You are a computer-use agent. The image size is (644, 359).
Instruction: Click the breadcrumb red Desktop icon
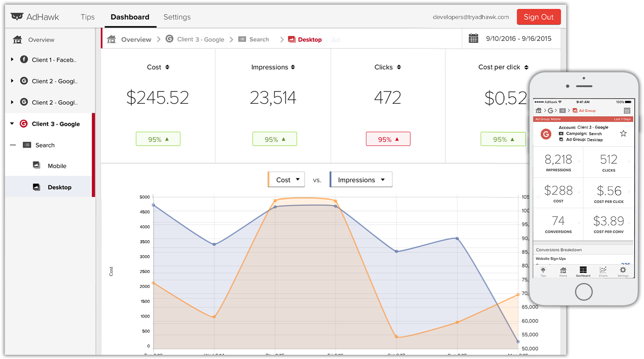[x=292, y=39]
